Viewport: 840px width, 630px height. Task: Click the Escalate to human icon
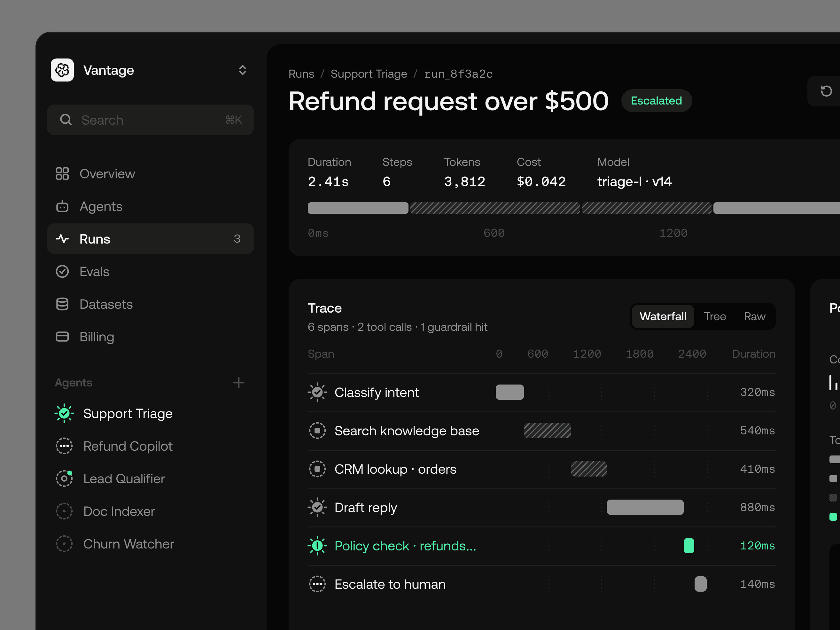pos(317,584)
